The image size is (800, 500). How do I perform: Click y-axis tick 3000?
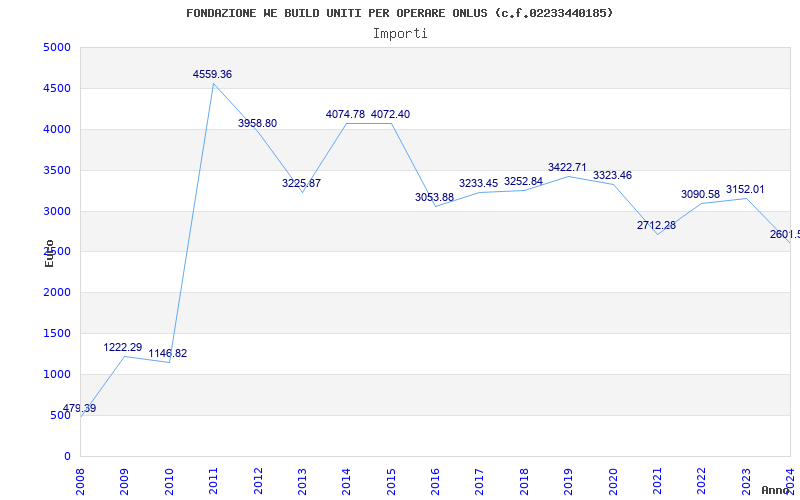click(x=57, y=211)
